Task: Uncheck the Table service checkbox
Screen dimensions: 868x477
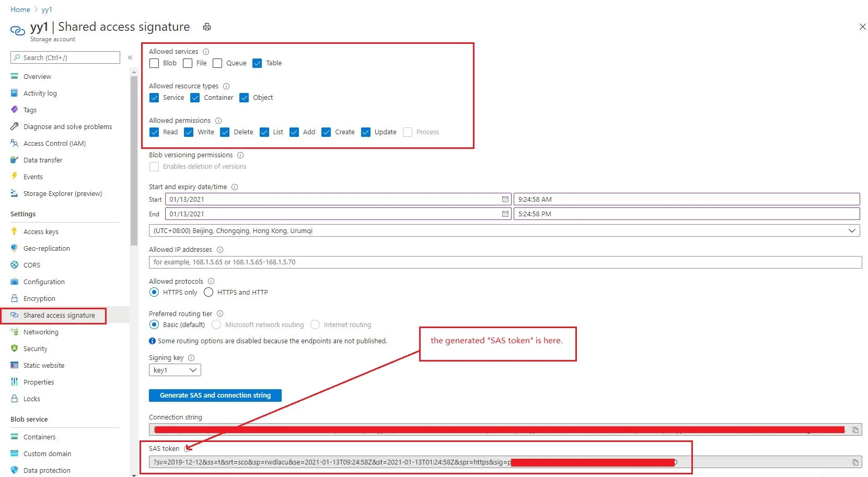Action: (x=257, y=63)
